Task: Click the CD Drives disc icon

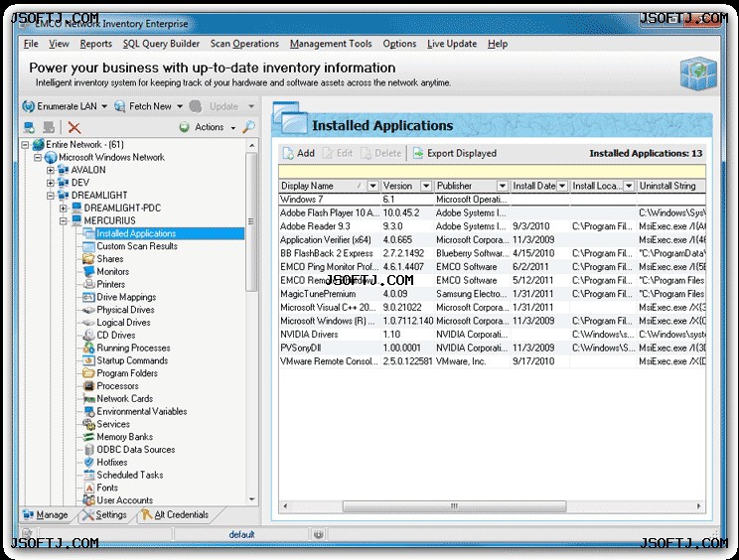Action: coord(88,335)
